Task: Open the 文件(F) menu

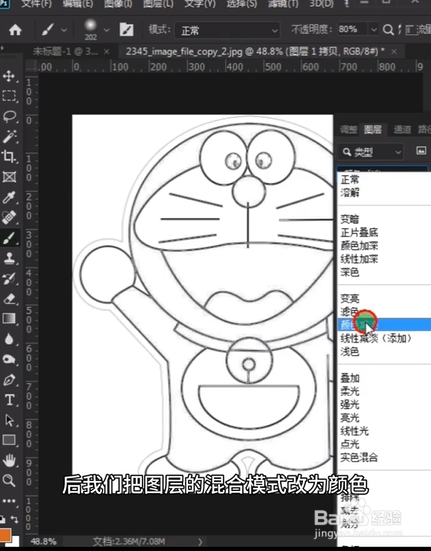Action: click(36, 4)
